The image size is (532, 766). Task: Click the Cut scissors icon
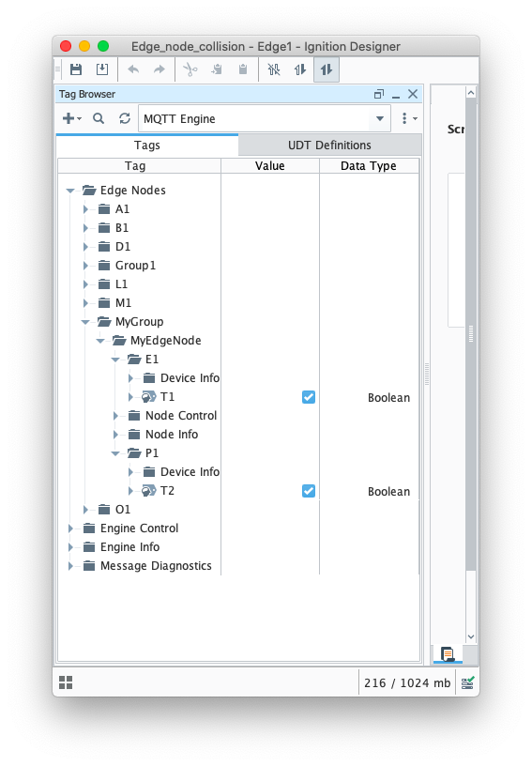[x=190, y=69]
